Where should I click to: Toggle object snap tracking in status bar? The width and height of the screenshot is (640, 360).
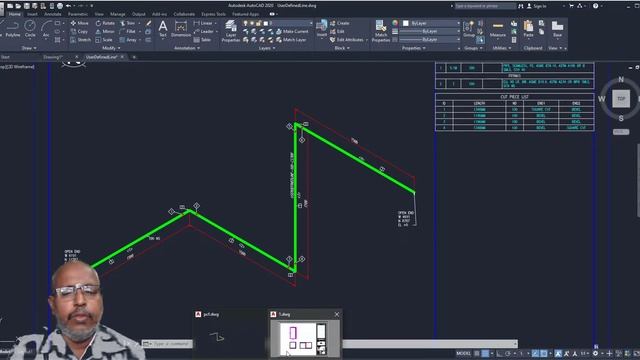pyautogui.click(x=535, y=353)
